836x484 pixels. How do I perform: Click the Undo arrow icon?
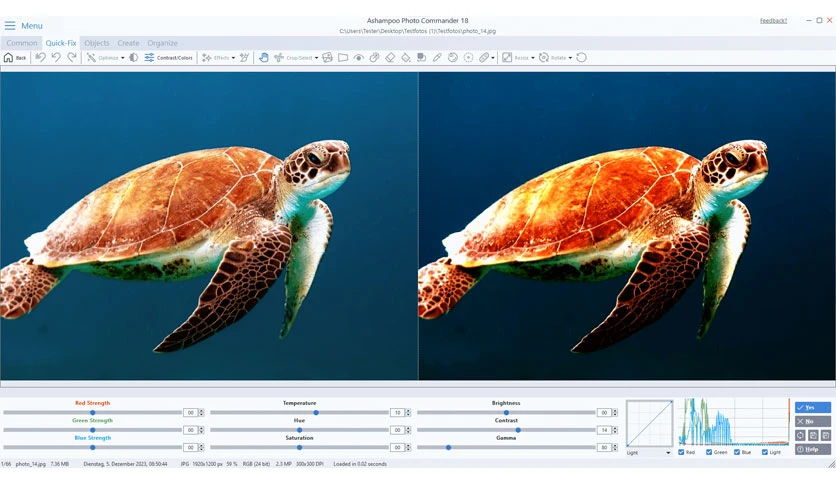(55, 58)
